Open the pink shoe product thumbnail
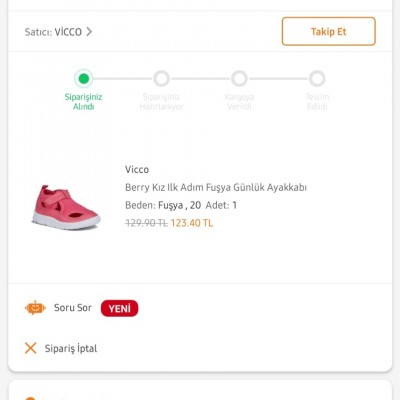 click(x=66, y=207)
